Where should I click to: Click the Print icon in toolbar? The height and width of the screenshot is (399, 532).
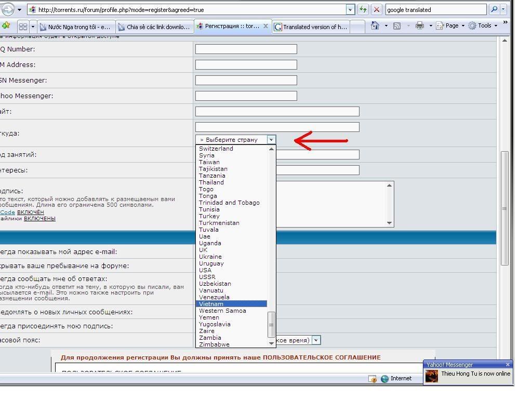point(420,25)
